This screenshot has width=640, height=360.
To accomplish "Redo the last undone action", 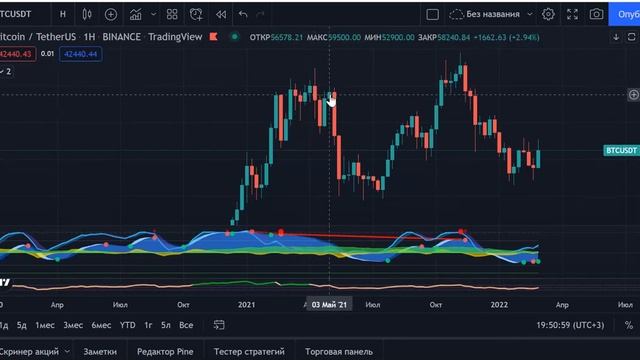I will (260, 15).
